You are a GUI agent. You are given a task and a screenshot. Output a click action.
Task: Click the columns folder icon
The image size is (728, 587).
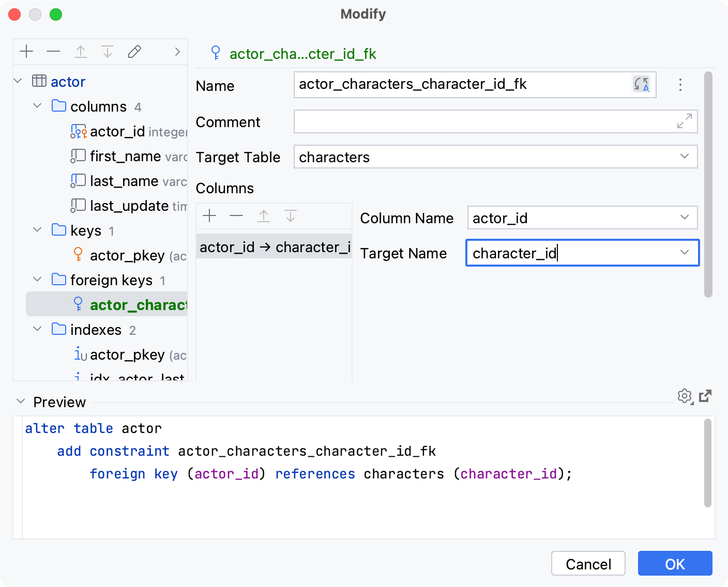coord(59,106)
